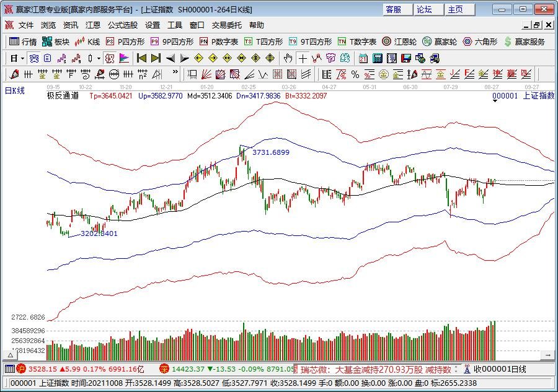Screen dimensions: 558x392
Task: Click the 论坛 forum button
Action: tap(429, 9)
